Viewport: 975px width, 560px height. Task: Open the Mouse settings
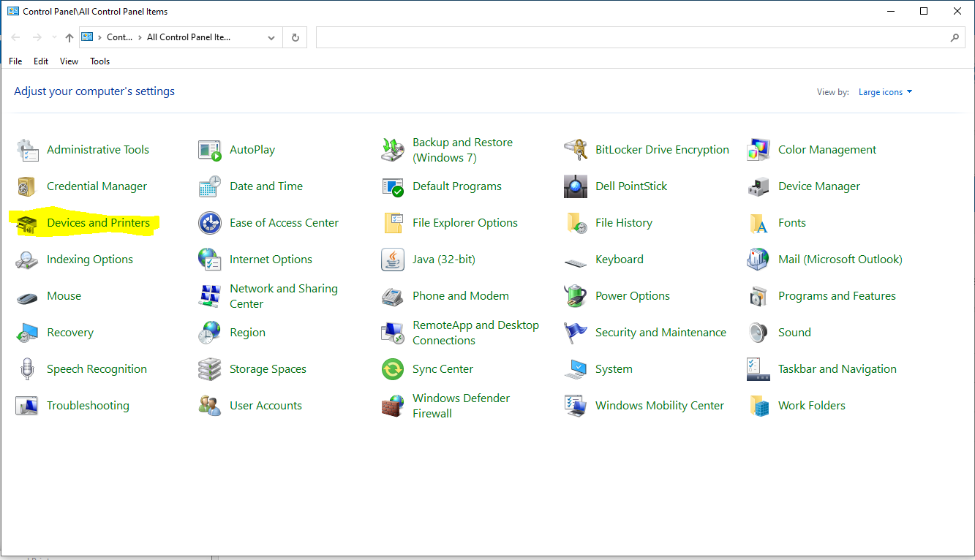[64, 295]
